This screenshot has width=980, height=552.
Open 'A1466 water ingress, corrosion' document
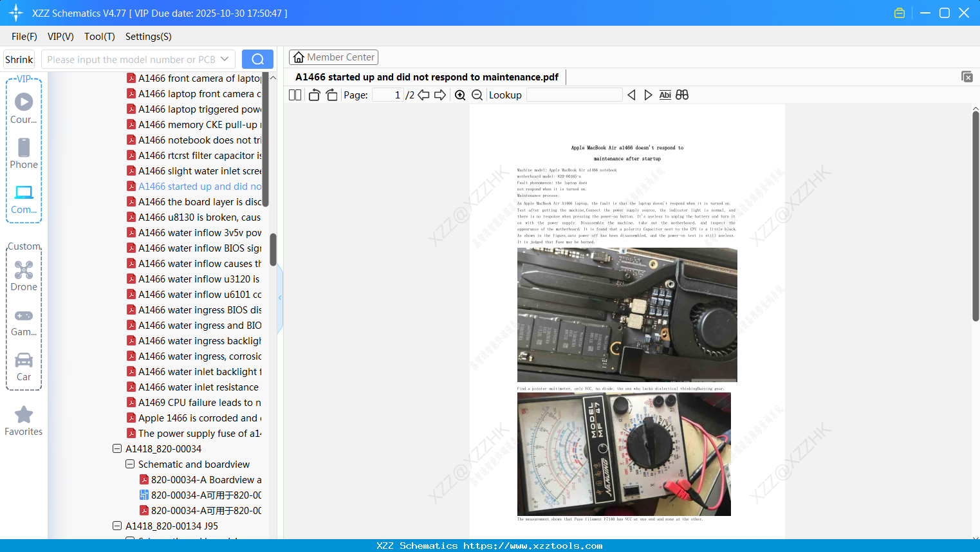199,356
